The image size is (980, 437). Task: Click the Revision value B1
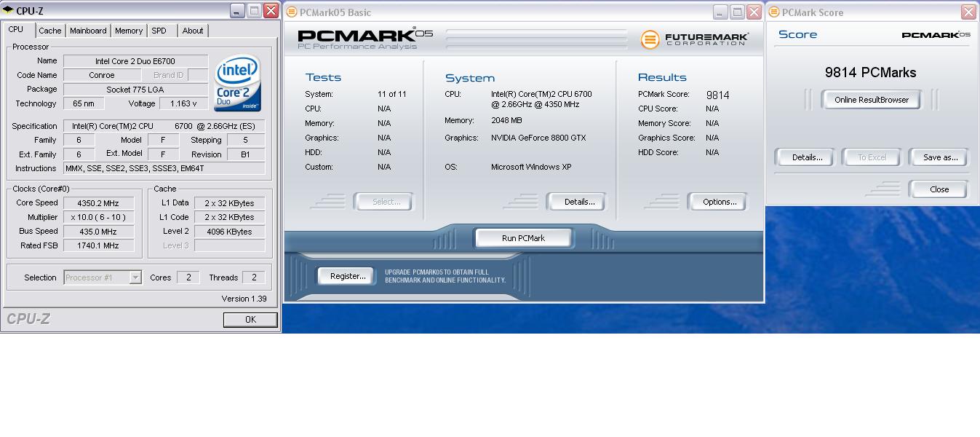246,154
